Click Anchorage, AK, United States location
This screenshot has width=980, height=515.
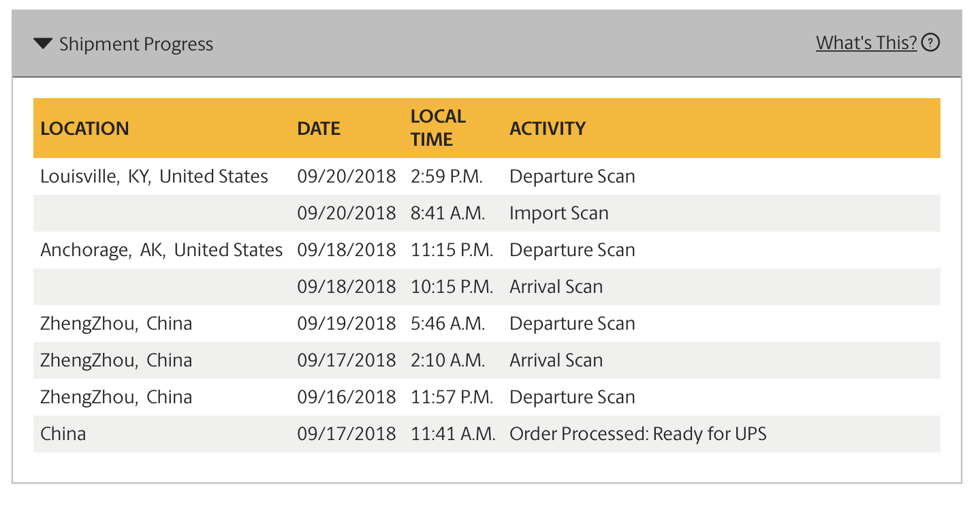(x=161, y=250)
